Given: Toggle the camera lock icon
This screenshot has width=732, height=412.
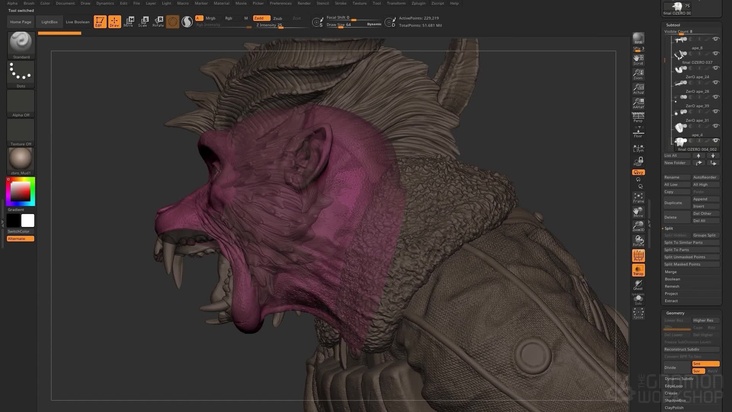Looking at the screenshot, I should [x=638, y=161].
